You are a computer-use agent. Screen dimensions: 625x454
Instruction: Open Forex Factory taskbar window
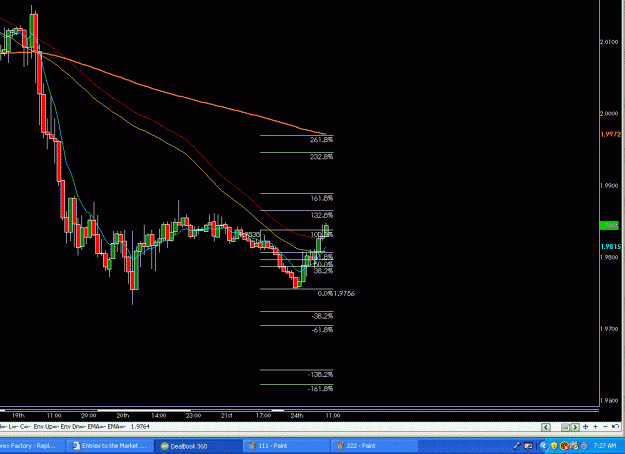32,446
